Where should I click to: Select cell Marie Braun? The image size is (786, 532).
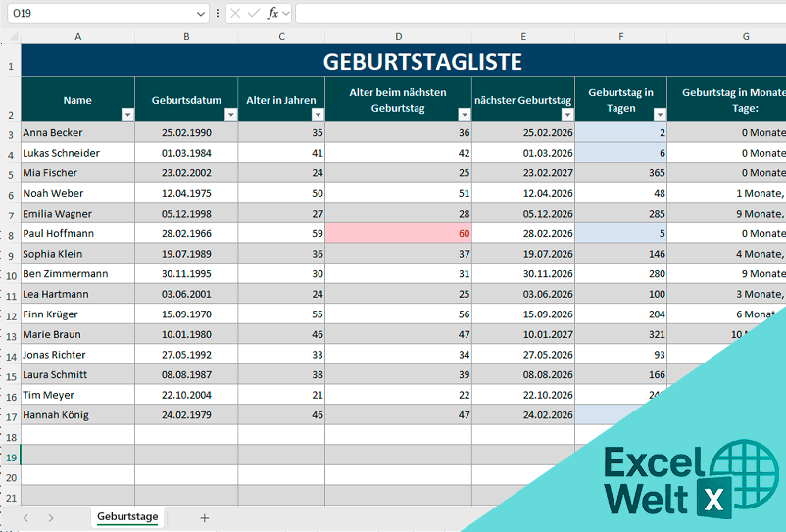pos(77,334)
